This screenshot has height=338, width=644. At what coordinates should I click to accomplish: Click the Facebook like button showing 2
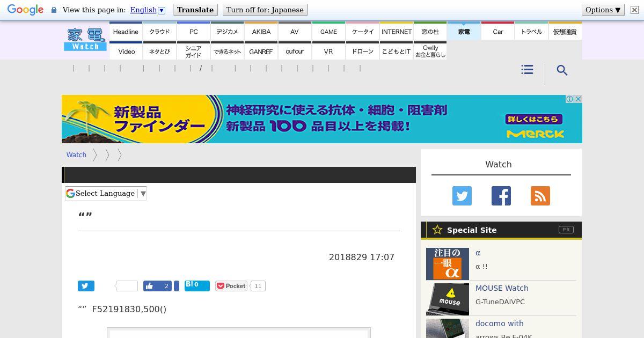click(158, 286)
